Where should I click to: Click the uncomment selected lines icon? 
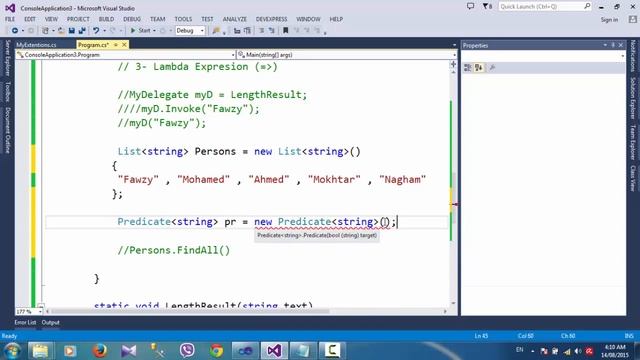pyautogui.click(x=271, y=31)
